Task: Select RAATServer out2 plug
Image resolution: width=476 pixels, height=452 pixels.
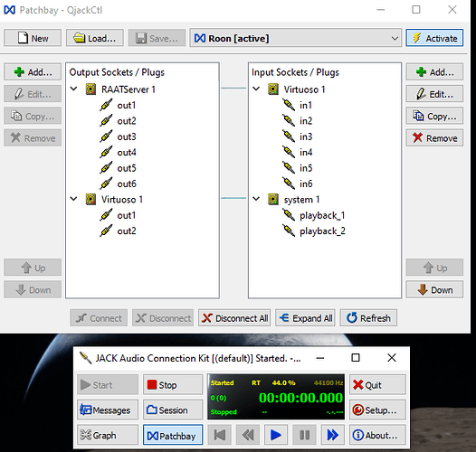Action: pos(127,121)
